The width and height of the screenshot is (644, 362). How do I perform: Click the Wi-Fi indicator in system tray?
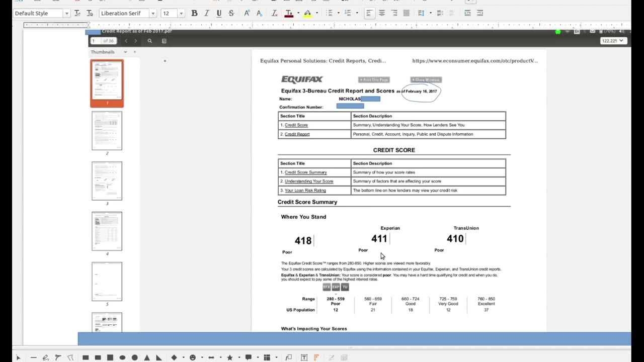(x=568, y=31)
